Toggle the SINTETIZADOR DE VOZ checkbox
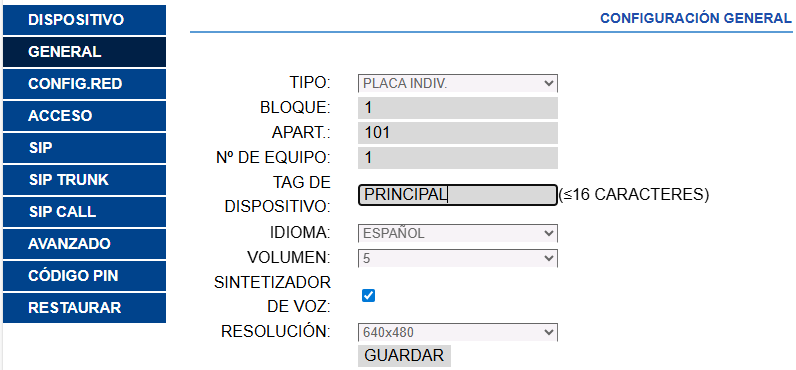796x370 pixels. tap(369, 295)
